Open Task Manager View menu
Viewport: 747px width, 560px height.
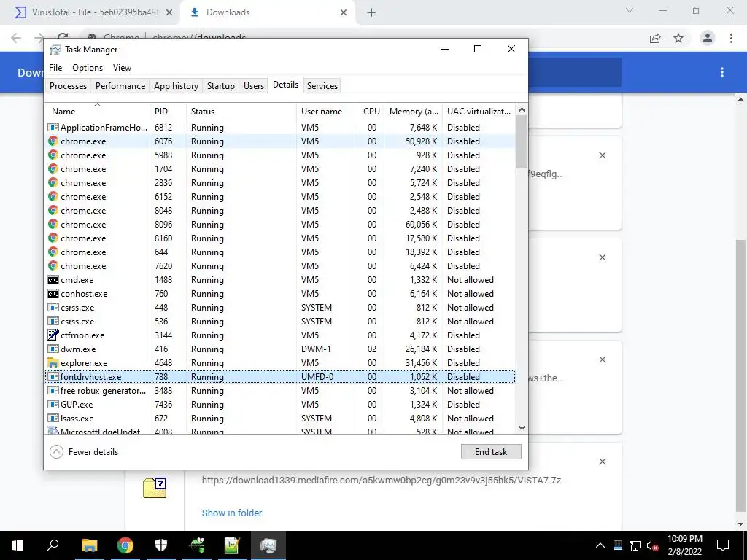[x=122, y=68]
